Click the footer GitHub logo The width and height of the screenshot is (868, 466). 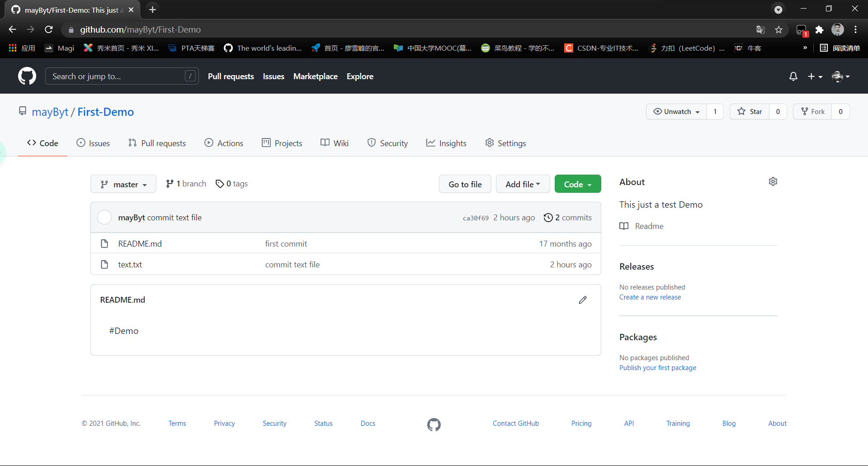(x=434, y=424)
